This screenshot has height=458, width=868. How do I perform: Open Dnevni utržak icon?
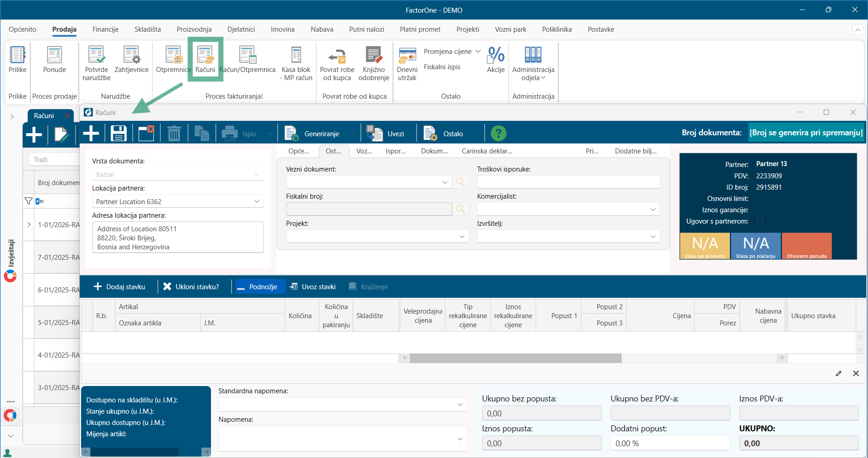(x=407, y=63)
